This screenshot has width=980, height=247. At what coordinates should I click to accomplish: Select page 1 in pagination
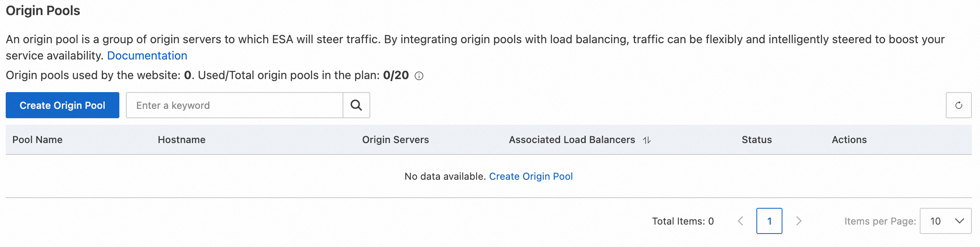pos(769,221)
